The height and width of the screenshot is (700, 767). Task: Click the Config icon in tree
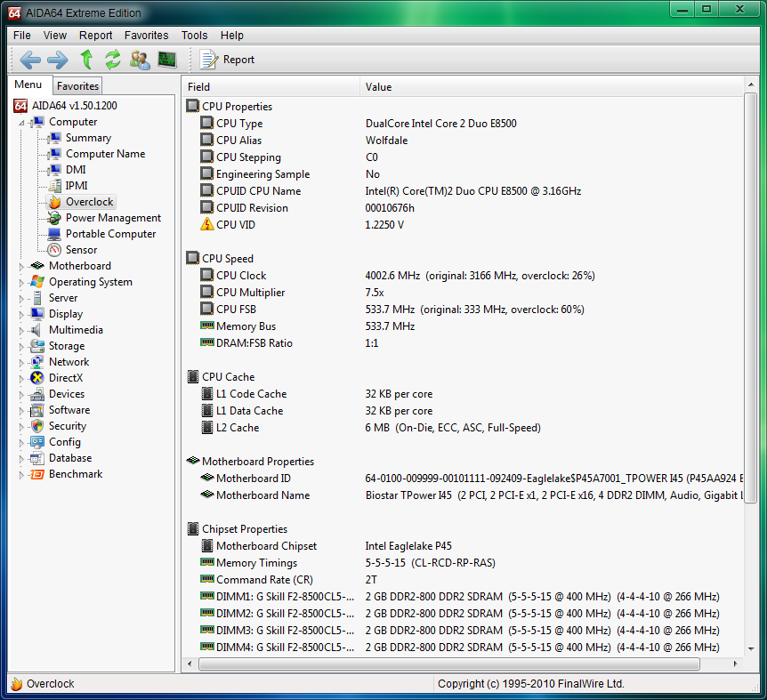(37, 442)
